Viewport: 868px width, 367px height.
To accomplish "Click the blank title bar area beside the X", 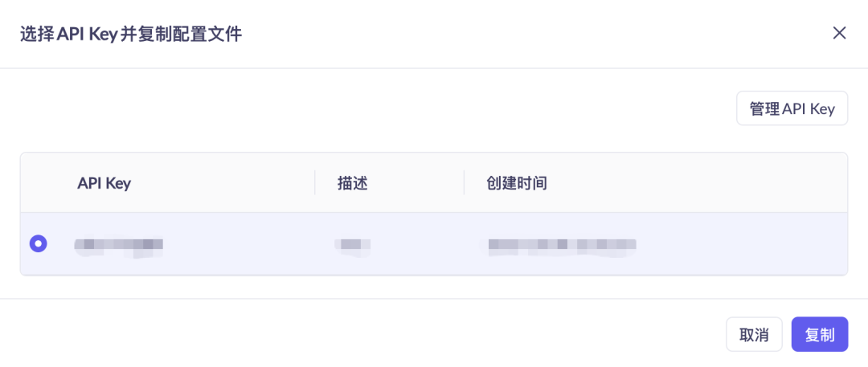I will click(563, 34).
